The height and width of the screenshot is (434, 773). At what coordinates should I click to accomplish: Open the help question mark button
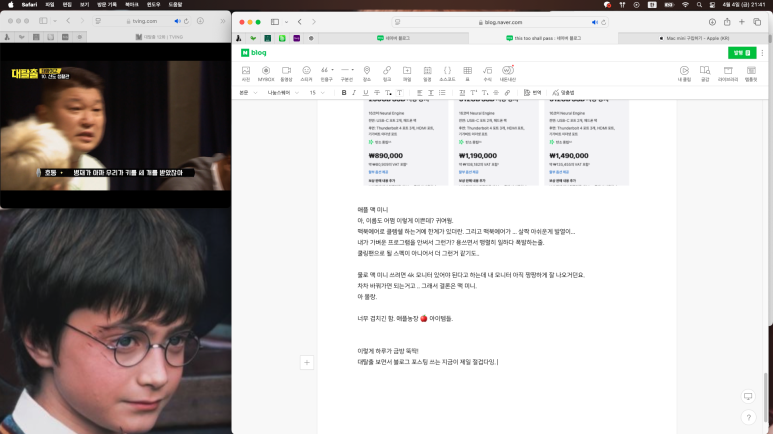(x=748, y=417)
